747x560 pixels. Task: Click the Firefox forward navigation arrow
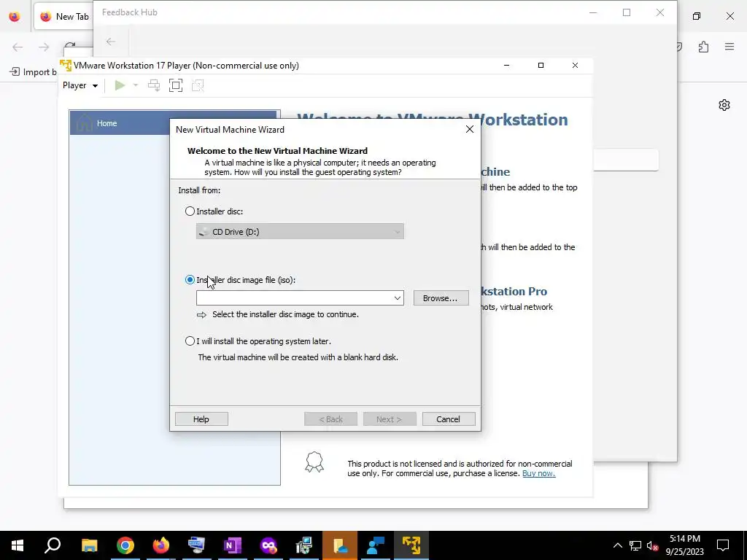pos(44,47)
